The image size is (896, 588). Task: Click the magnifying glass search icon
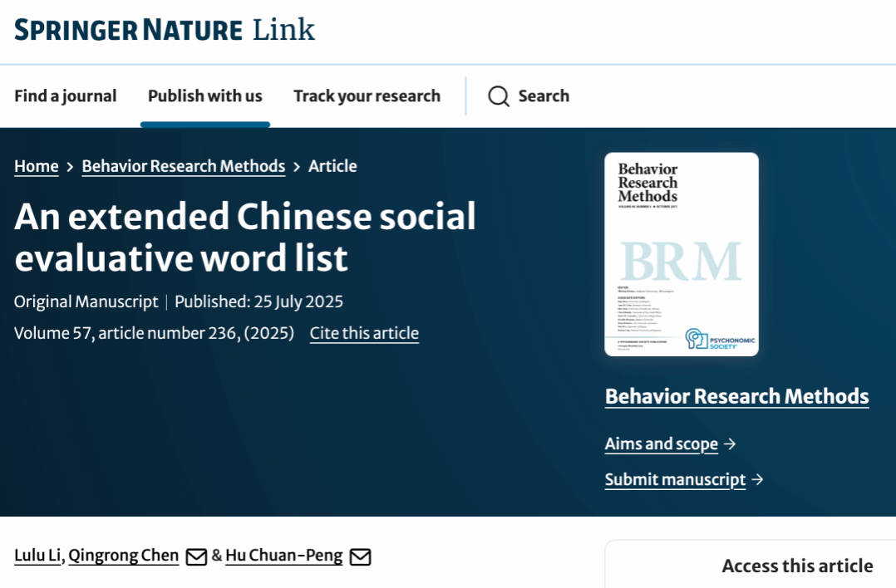coord(499,96)
